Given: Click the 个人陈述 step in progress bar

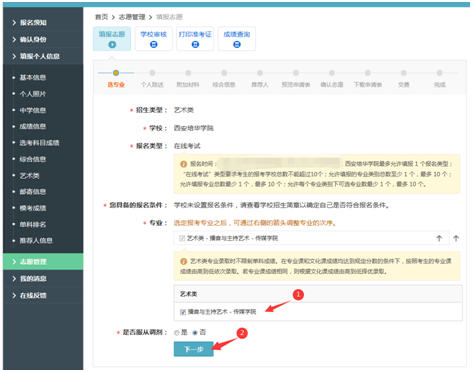Looking at the screenshot, I should pos(152,85).
